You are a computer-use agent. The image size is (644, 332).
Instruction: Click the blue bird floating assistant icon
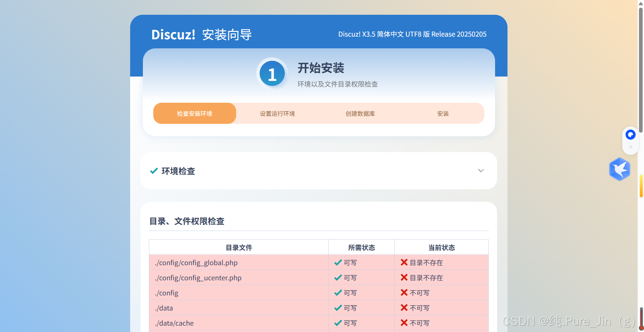tap(620, 169)
